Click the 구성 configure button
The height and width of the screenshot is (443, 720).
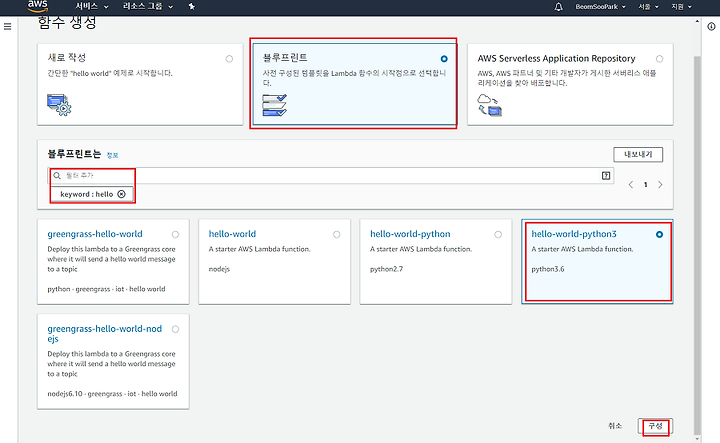[655, 426]
